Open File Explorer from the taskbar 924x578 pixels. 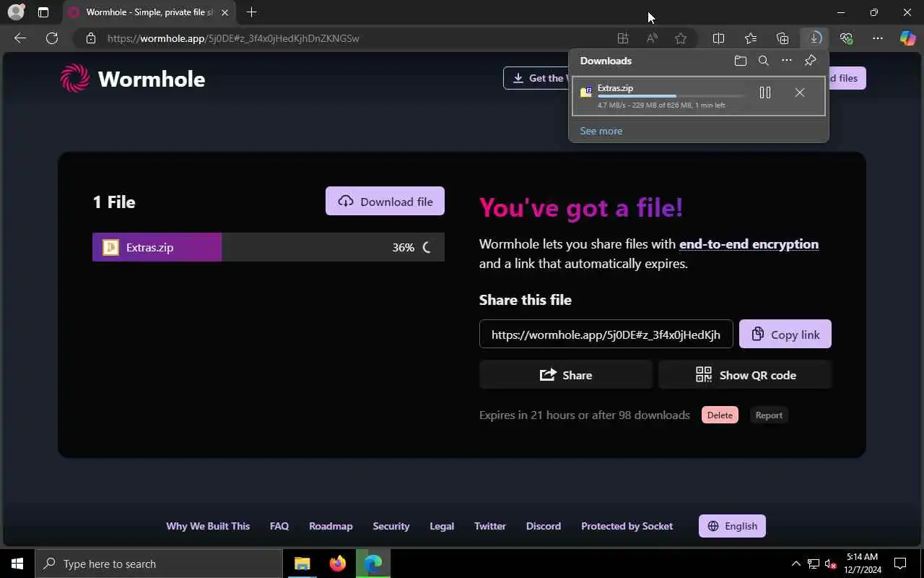(x=302, y=564)
